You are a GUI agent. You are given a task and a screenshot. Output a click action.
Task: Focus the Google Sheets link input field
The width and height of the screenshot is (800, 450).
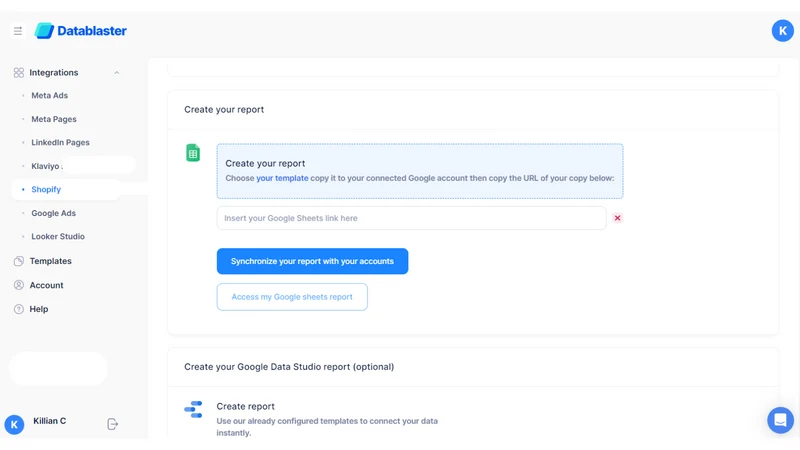point(411,218)
